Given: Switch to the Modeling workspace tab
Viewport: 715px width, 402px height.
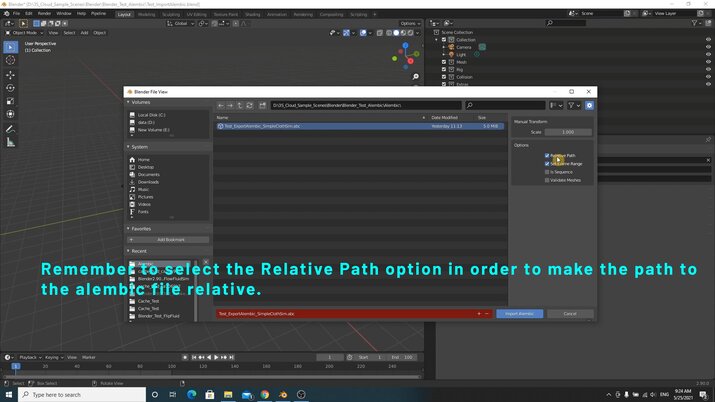Looking at the screenshot, I should [x=146, y=15].
